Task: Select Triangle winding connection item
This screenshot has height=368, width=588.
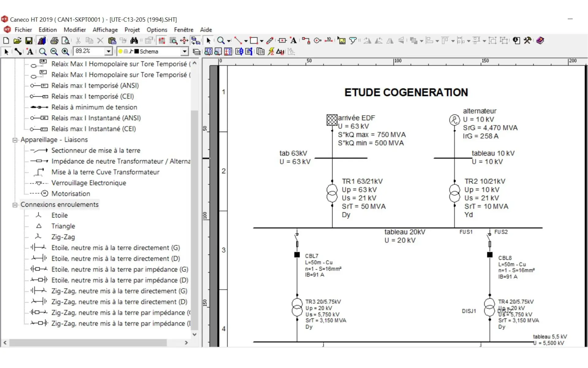Action: (x=63, y=226)
